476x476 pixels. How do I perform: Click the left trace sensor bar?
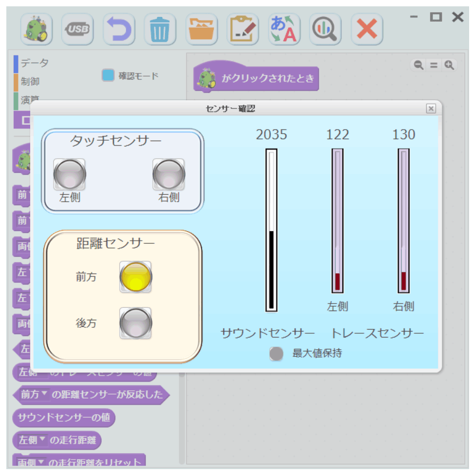[x=337, y=221]
